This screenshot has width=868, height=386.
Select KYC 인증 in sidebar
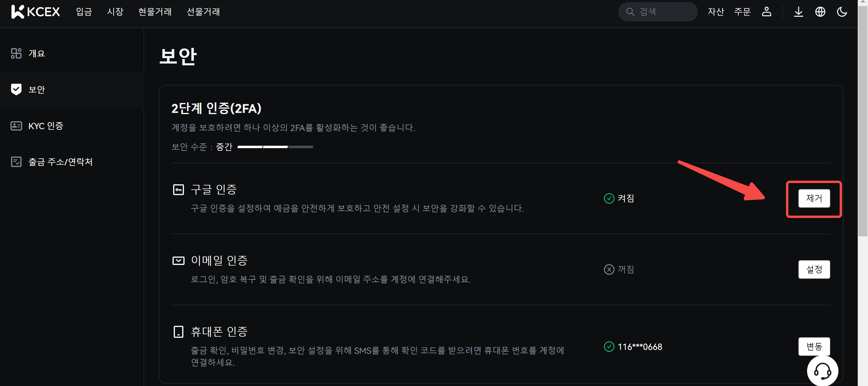(46, 126)
